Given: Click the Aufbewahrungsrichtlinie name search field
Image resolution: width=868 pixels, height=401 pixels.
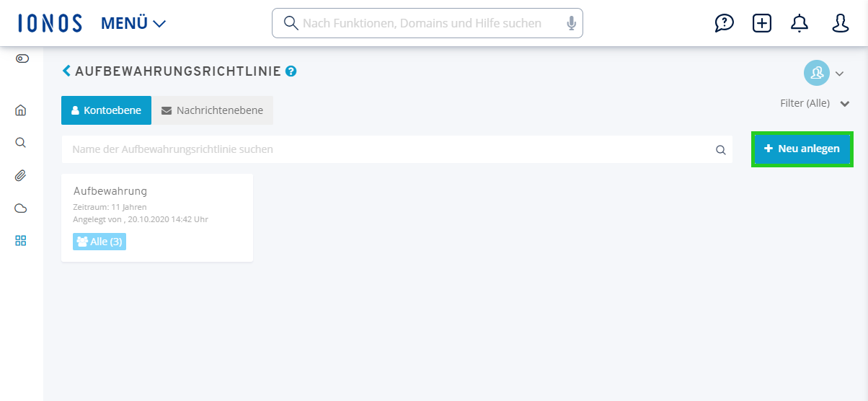Looking at the screenshot, I should (x=397, y=149).
